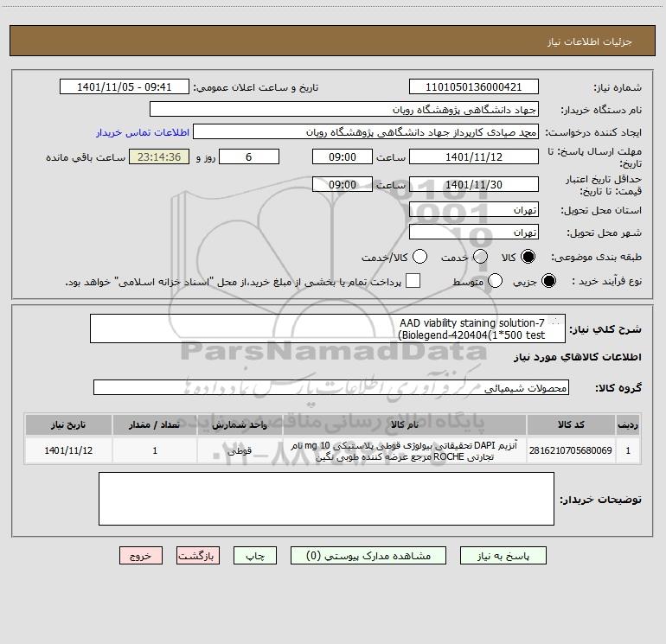The width and height of the screenshot is (666, 644).
Task: Click the قوطی unit cell
Action: pos(240,451)
